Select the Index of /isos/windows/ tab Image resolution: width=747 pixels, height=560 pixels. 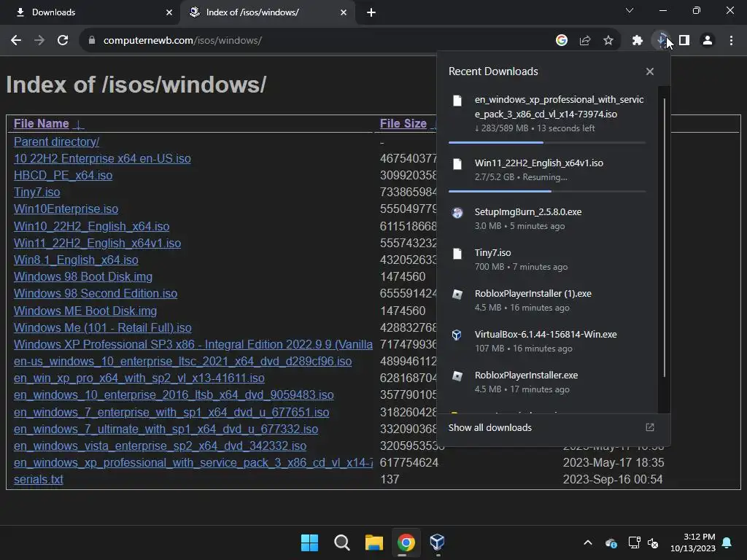point(267,12)
